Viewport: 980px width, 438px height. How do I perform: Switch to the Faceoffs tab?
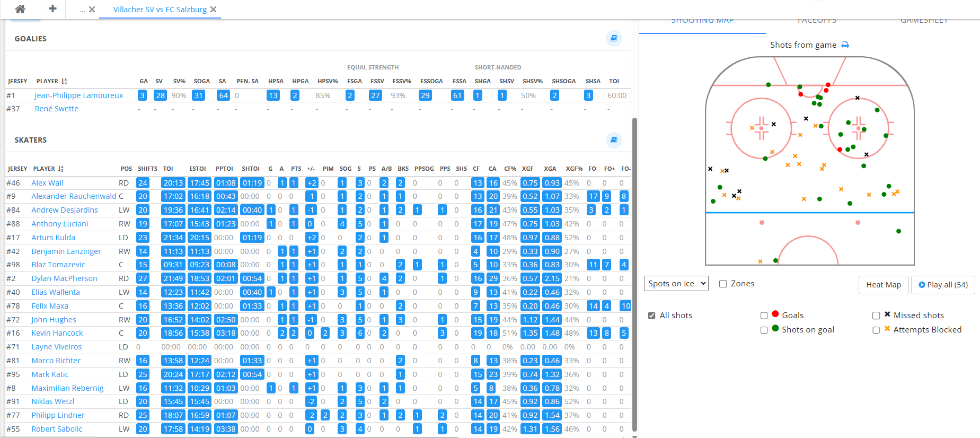(817, 21)
